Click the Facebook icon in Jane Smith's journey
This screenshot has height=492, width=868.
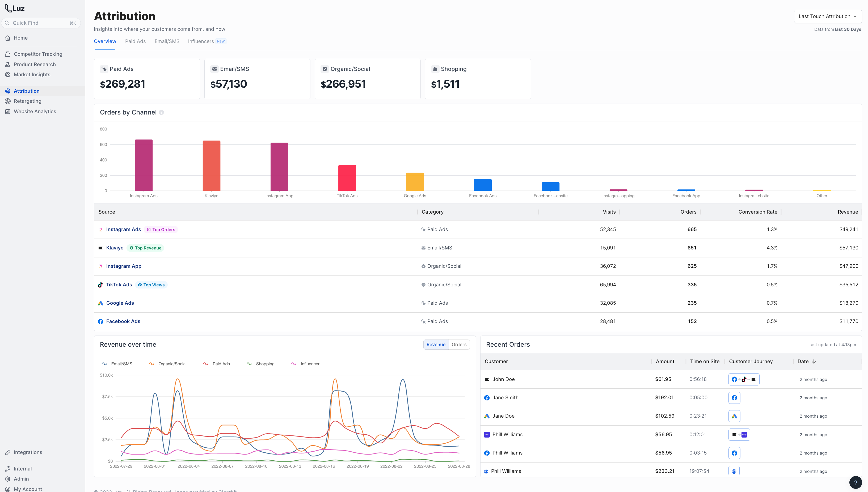(x=734, y=398)
